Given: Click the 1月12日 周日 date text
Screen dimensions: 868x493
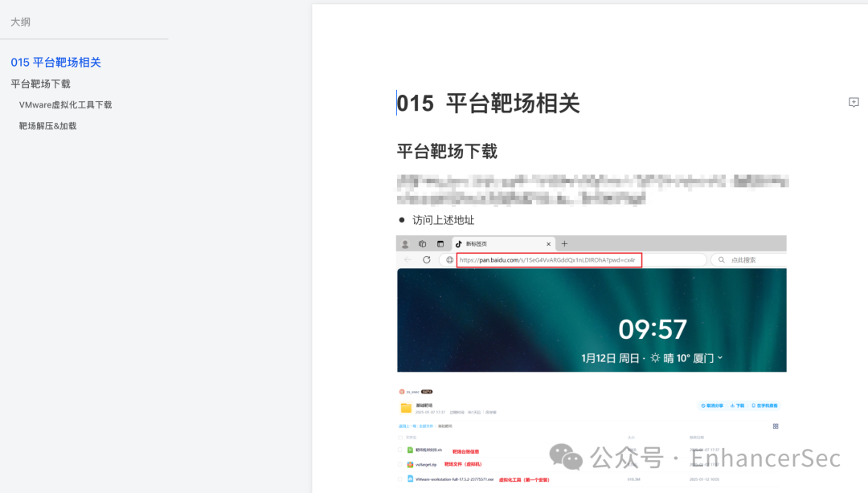Looking at the screenshot, I should tap(610, 359).
